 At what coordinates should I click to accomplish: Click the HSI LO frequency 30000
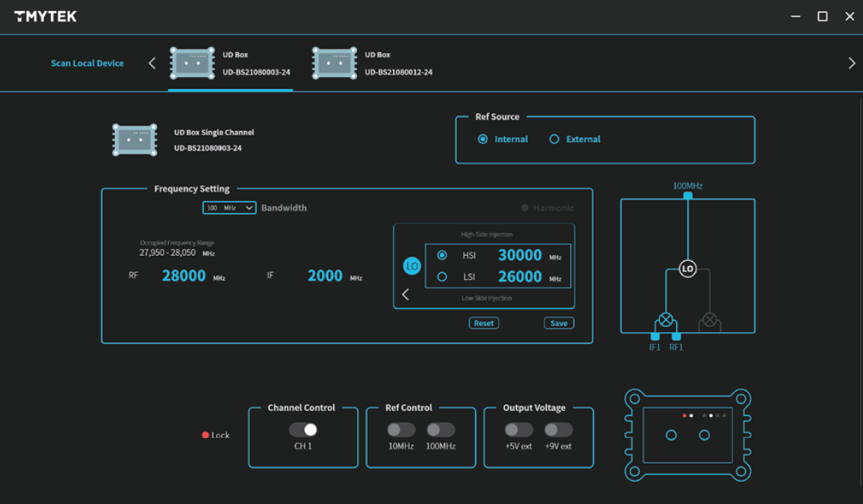(x=519, y=255)
